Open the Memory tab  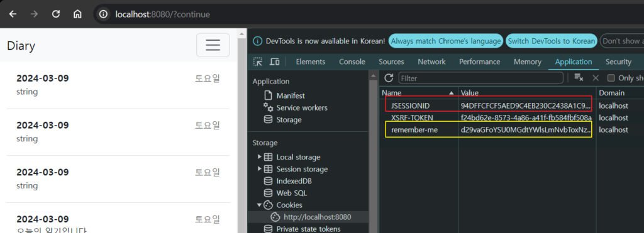[x=528, y=62]
